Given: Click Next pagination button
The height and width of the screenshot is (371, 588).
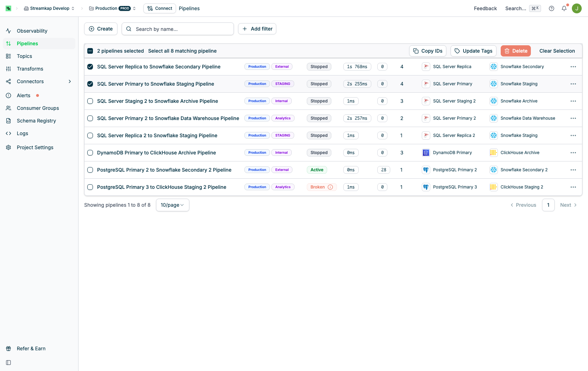Looking at the screenshot, I should tap(568, 205).
